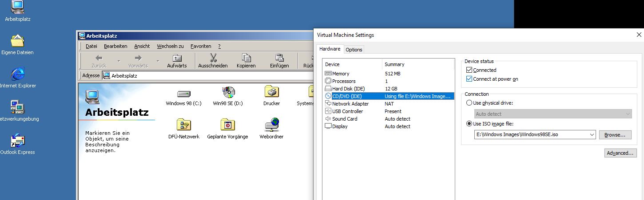Open the Favoriten menu

click(201, 46)
